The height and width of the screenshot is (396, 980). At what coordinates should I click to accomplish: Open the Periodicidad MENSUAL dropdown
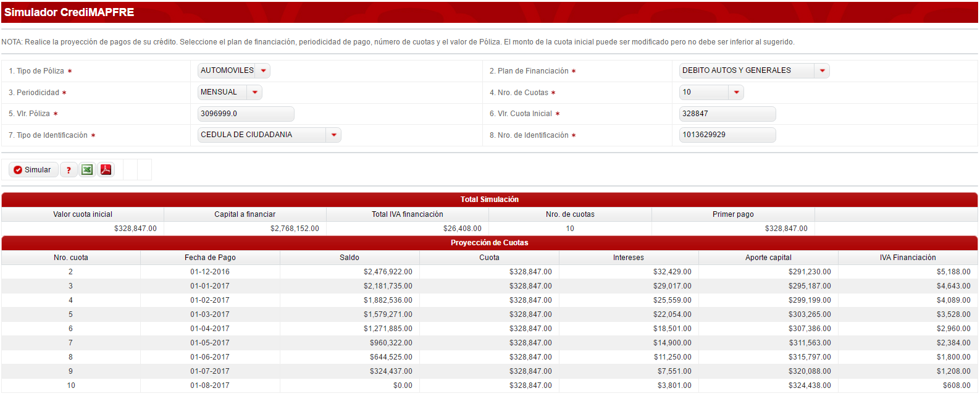pos(230,92)
